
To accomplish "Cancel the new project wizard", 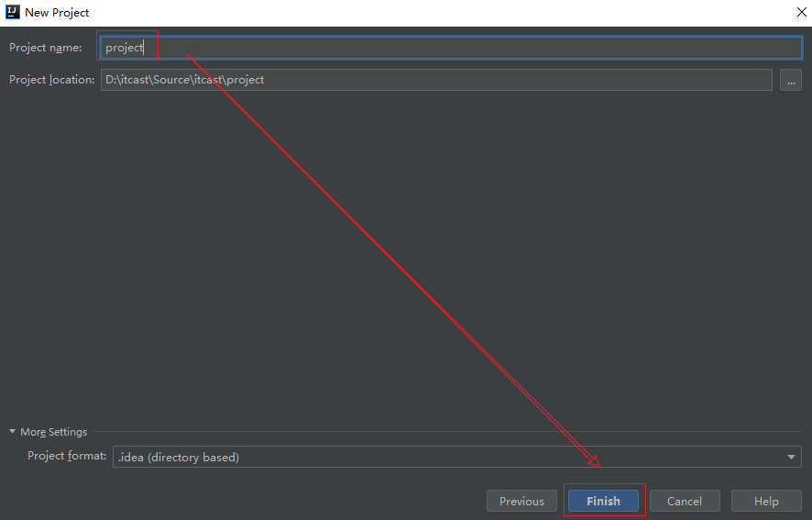I will [684, 501].
